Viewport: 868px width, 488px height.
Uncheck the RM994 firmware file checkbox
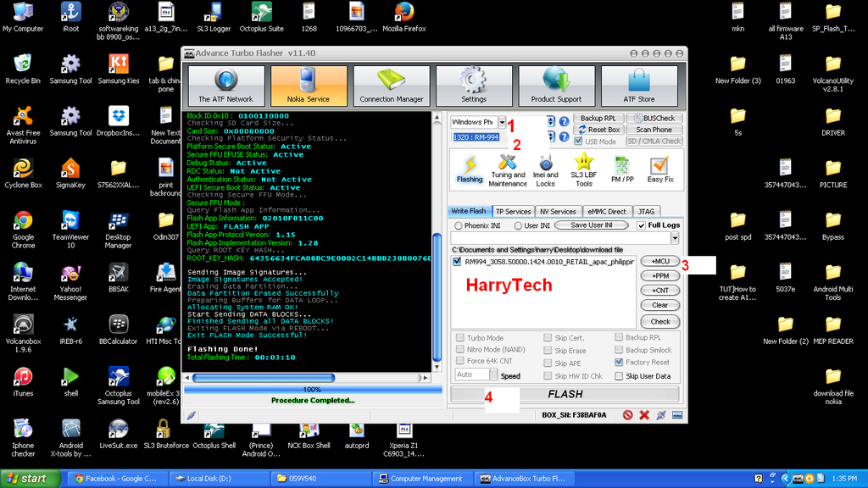457,262
